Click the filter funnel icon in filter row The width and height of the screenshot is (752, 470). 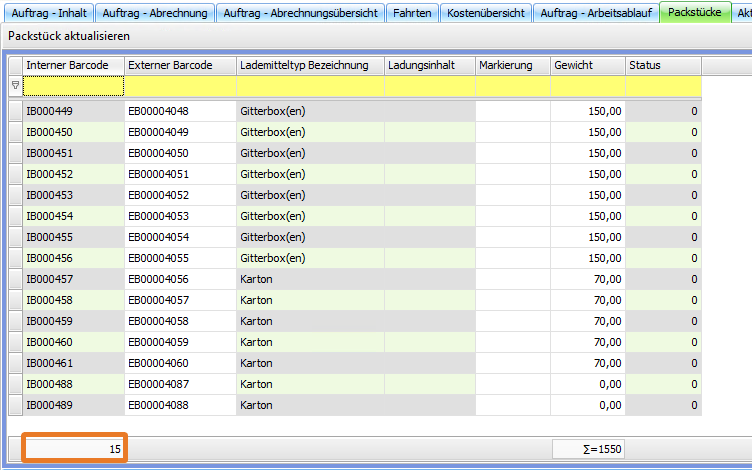[15, 87]
